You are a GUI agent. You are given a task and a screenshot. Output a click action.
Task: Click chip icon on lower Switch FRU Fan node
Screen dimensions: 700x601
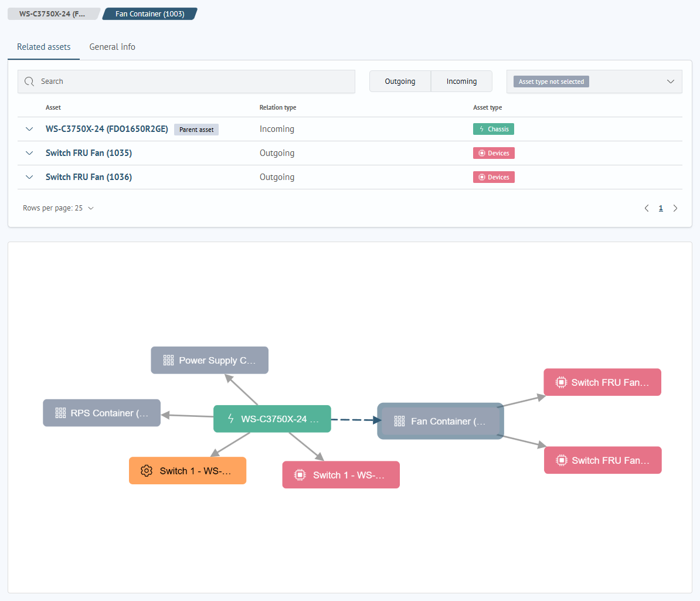(562, 460)
